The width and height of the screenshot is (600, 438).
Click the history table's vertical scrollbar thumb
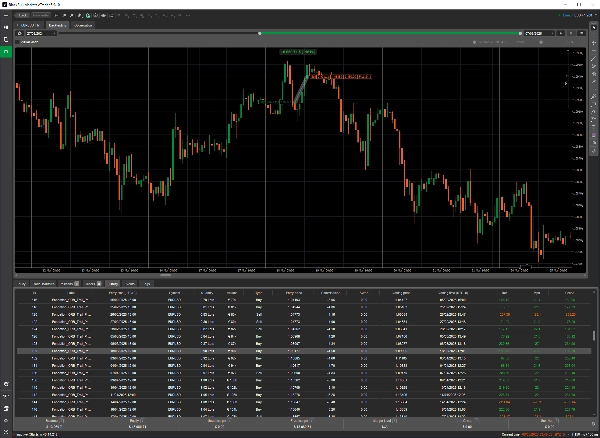point(594,335)
